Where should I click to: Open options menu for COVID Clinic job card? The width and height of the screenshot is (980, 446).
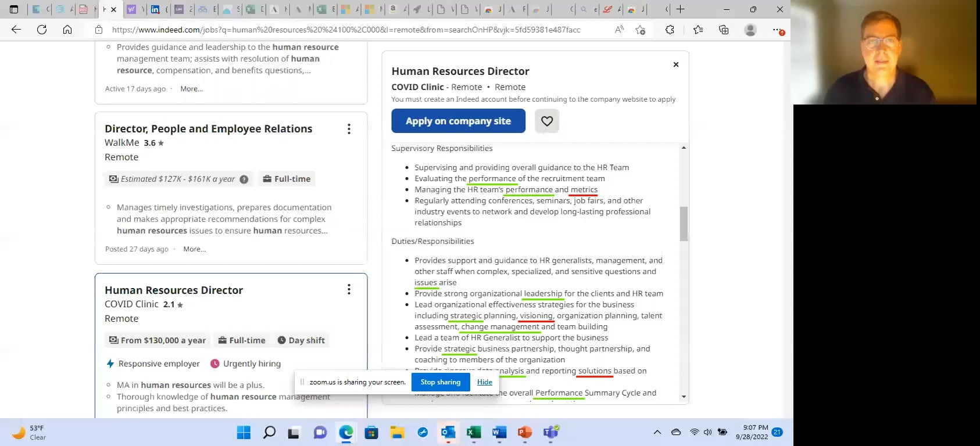pos(349,289)
